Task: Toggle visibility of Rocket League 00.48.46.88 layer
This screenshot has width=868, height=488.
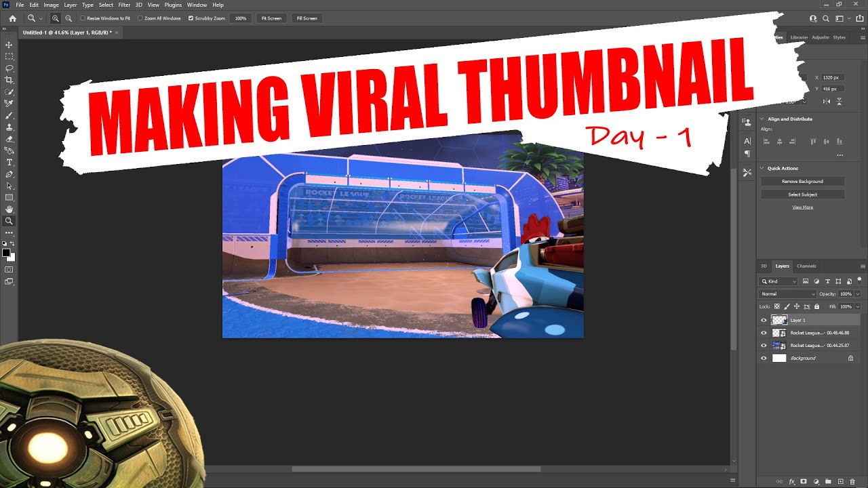Action: (764, 333)
